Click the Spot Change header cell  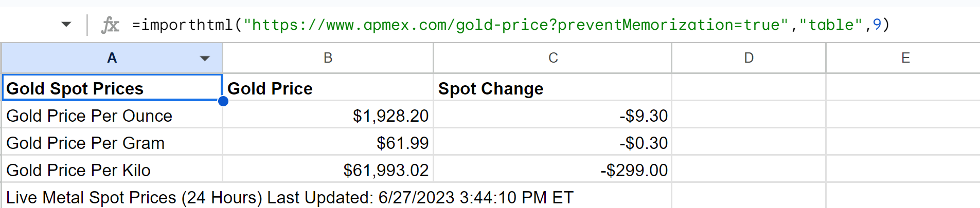pyautogui.click(x=553, y=88)
